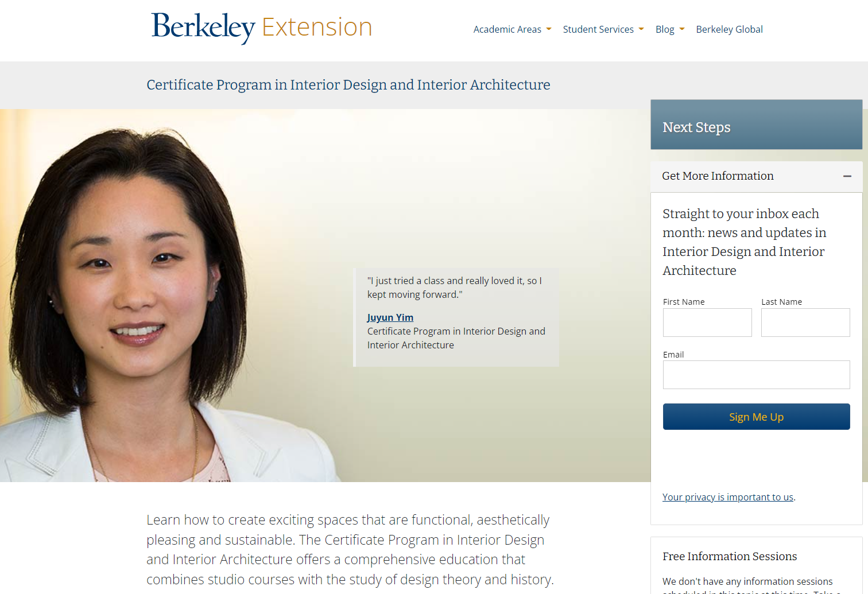Focus the Last Name field
868x594 pixels.
pos(805,323)
